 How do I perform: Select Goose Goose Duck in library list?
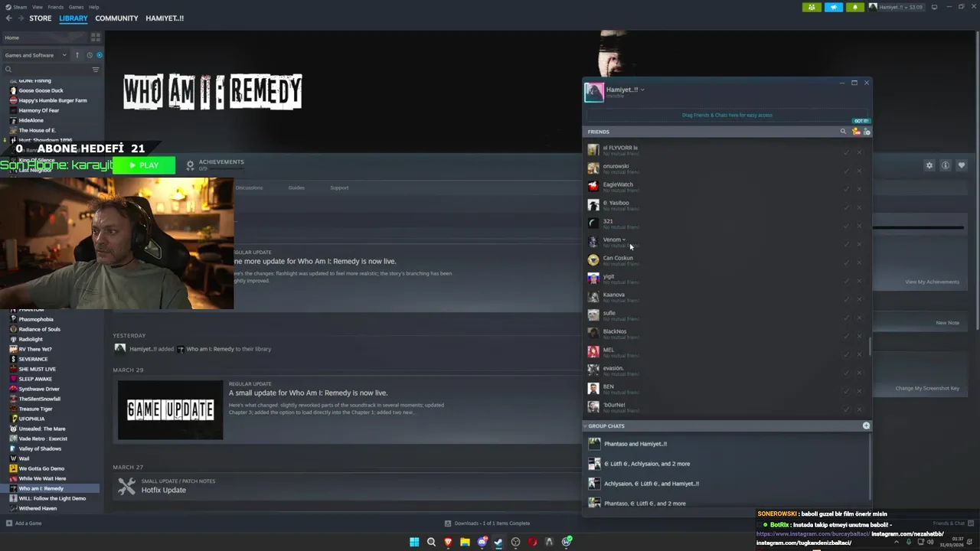(41, 90)
